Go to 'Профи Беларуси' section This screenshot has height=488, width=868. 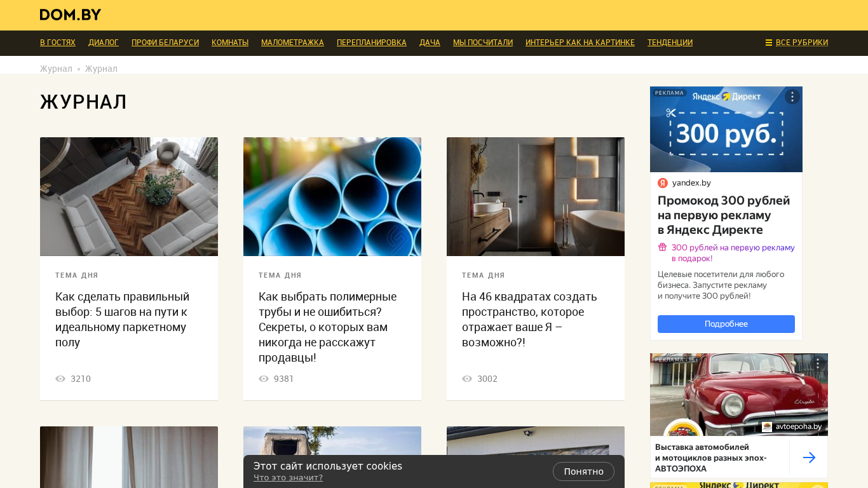click(x=165, y=43)
